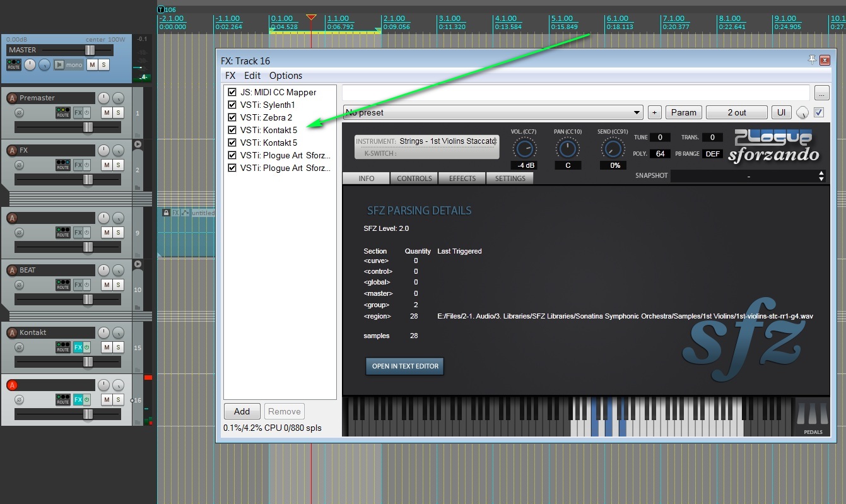Click the Premaster track volume fader

click(88, 127)
